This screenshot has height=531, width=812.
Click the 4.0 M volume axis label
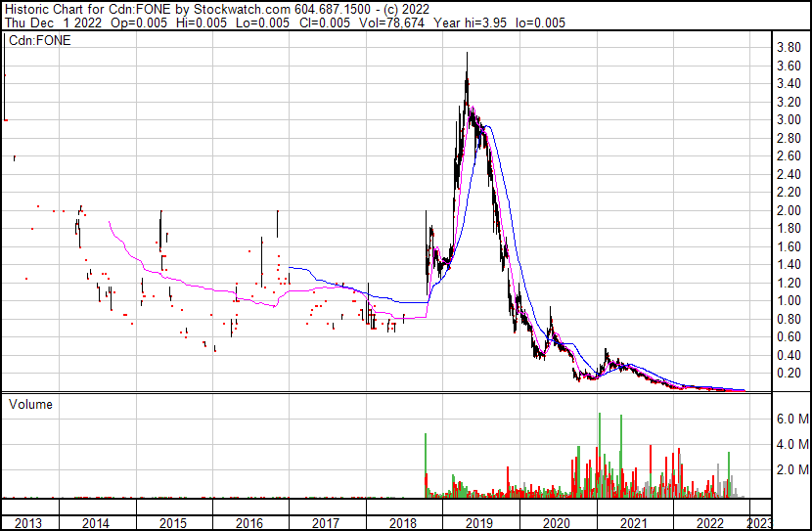pos(789,444)
